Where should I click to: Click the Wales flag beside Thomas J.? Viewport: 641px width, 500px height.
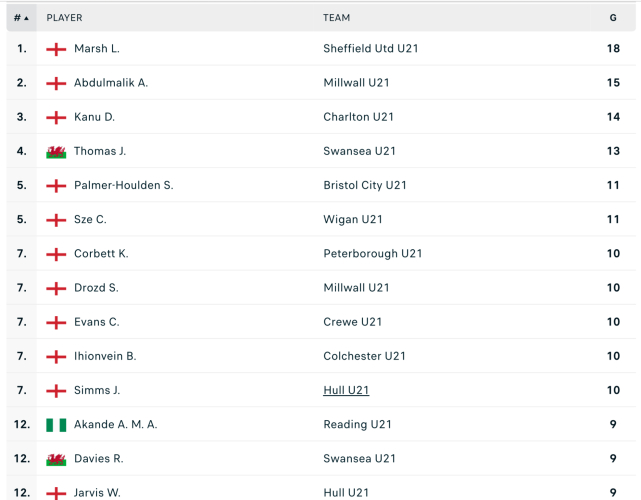[x=56, y=152]
